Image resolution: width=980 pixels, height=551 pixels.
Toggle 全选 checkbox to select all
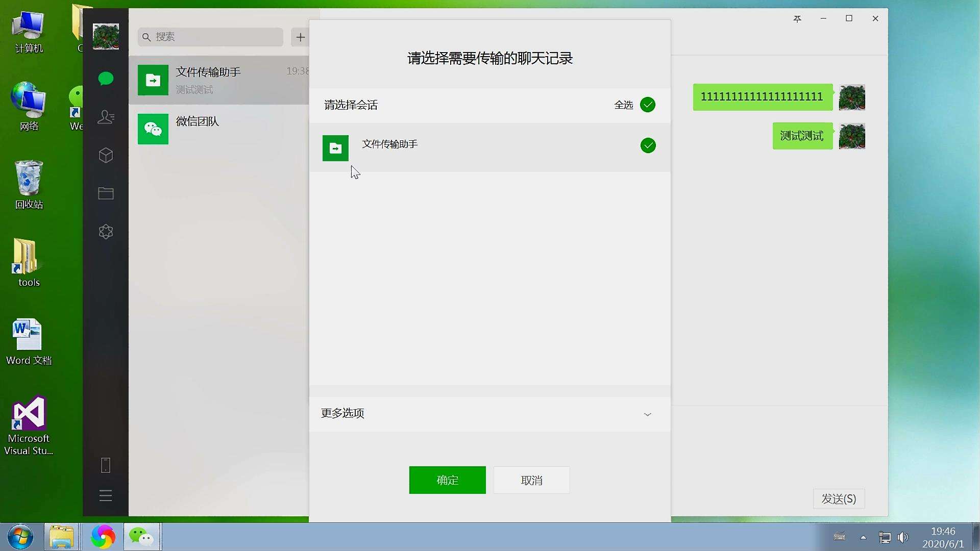pos(648,104)
